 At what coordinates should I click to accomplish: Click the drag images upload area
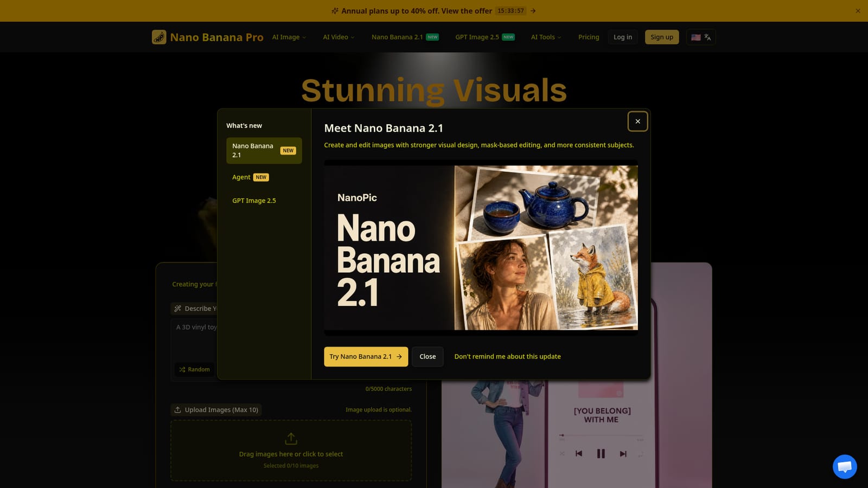291,451
